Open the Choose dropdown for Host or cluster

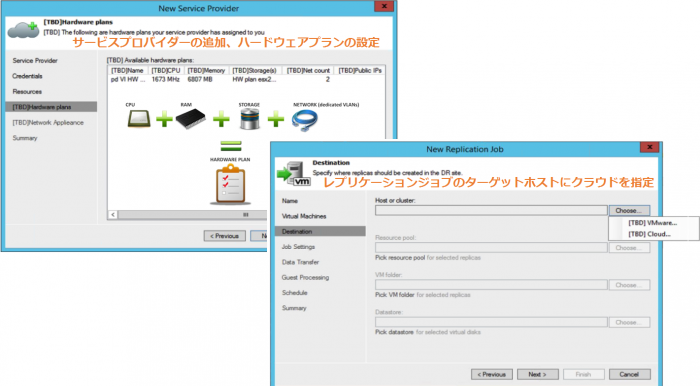(629, 210)
